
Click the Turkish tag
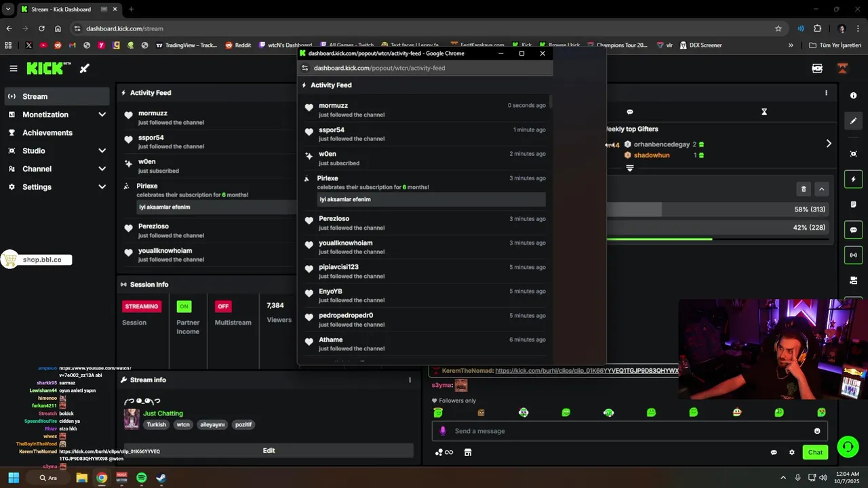pyautogui.click(x=156, y=425)
